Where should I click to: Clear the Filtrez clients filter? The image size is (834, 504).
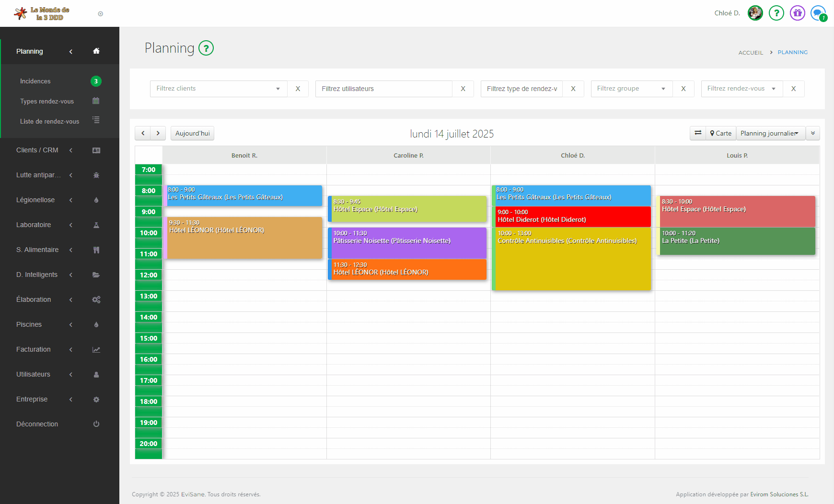tap(298, 89)
